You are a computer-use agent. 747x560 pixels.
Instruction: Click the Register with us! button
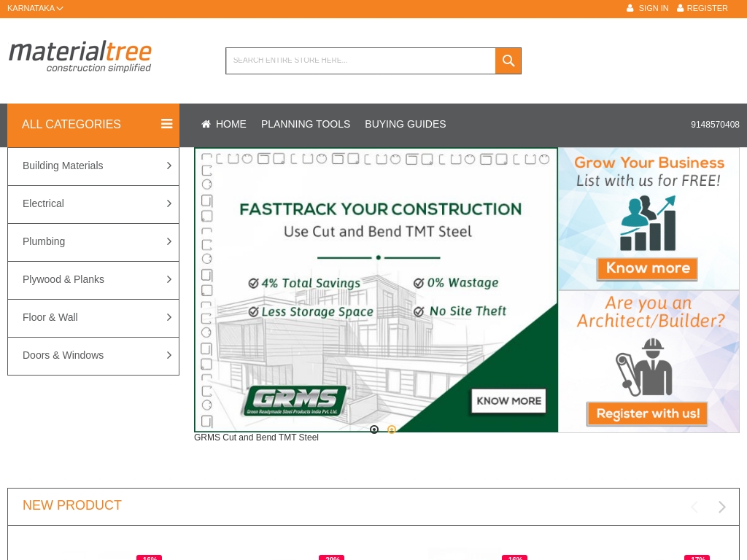point(649,413)
